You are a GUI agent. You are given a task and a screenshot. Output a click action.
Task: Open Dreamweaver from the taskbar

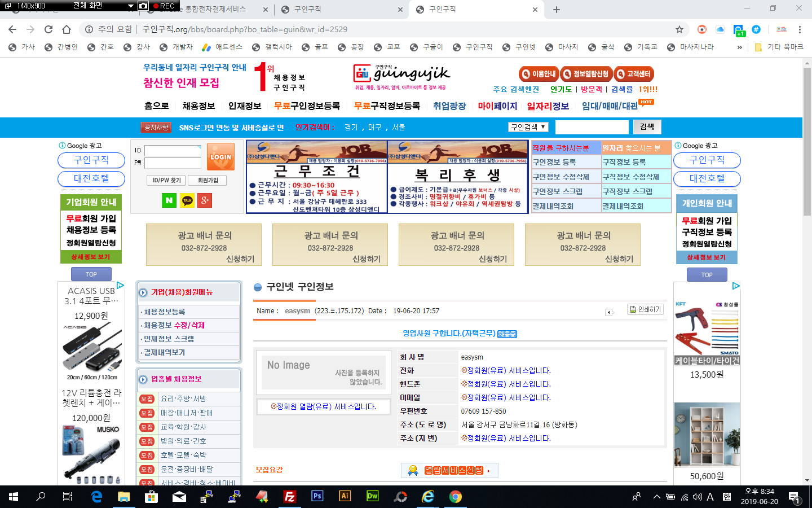click(x=373, y=497)
